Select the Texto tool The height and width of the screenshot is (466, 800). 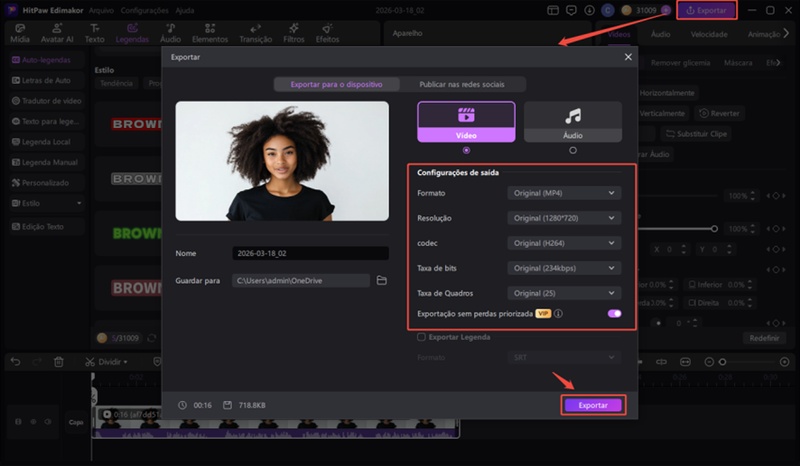tap(94, 33)
